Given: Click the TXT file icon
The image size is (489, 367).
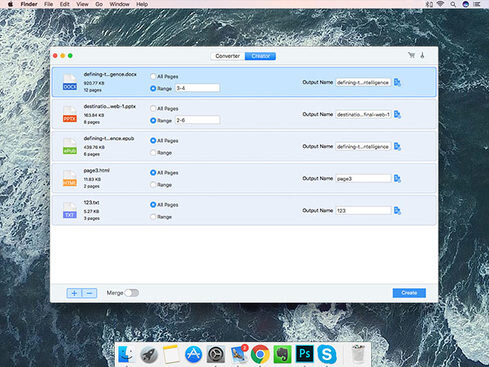Looking at the screenshot, I should (70, 210).
